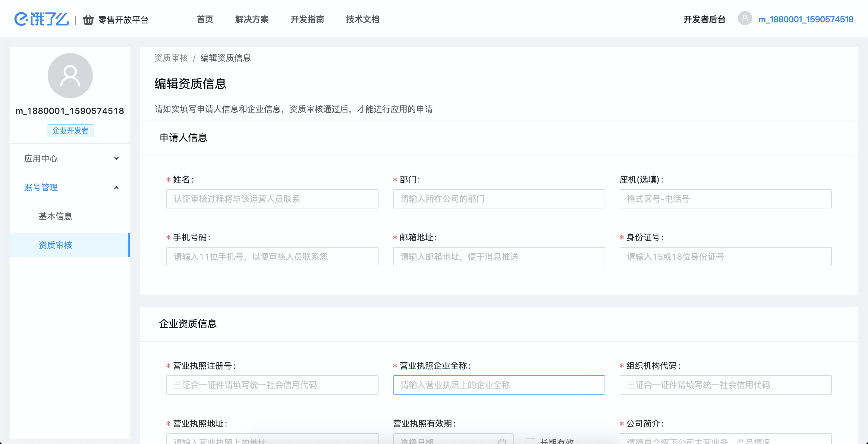The width and height of the screenshot is (868, 444).
Task: Click the large sidebar profile avatar
Action: [x=70, y=76]
